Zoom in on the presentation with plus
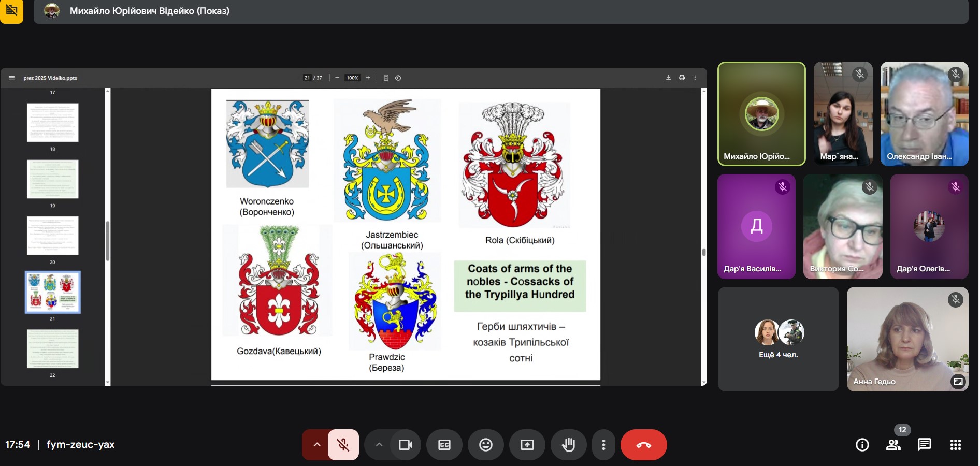This screenshot has height=466, width=980. click(368, 78)
